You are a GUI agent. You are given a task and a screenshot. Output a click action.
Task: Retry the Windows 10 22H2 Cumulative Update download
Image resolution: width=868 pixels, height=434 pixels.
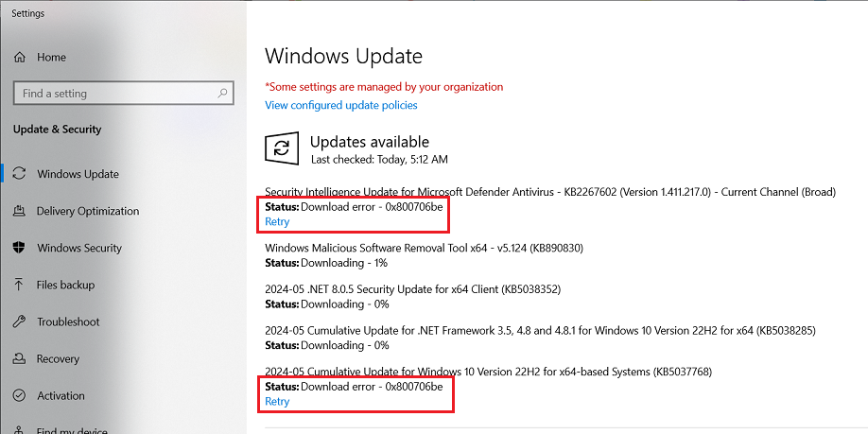pyautogui.click(x=277, y=401)
